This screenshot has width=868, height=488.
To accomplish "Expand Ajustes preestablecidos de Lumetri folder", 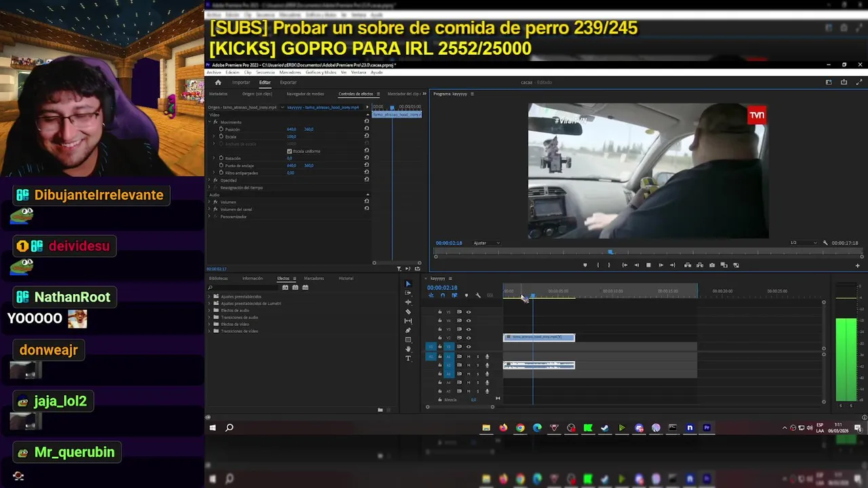I will point(210,303).
